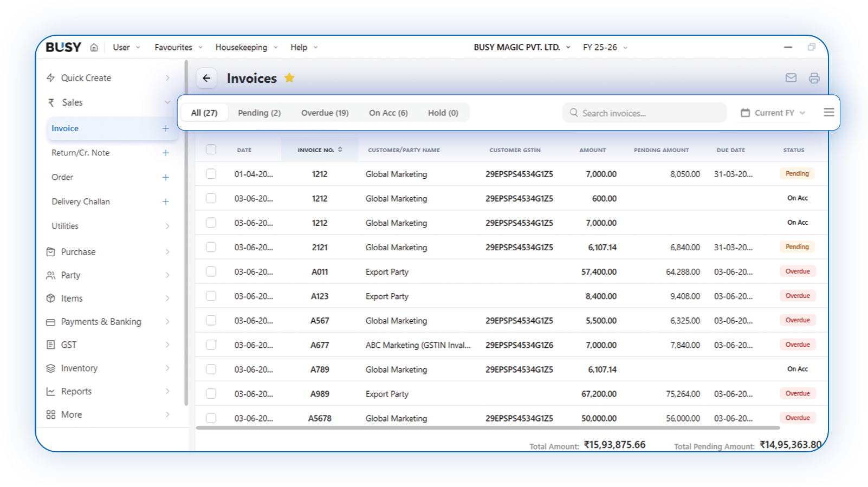The image size is (868, 487).
Task: Switch to the All (27) tab
Action: pos(204,113)
